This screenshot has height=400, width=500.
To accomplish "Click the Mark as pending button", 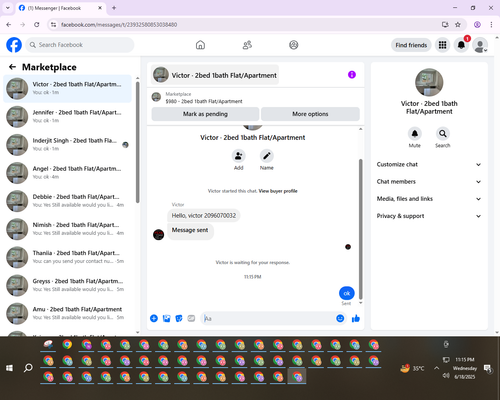I will (205, 114).
